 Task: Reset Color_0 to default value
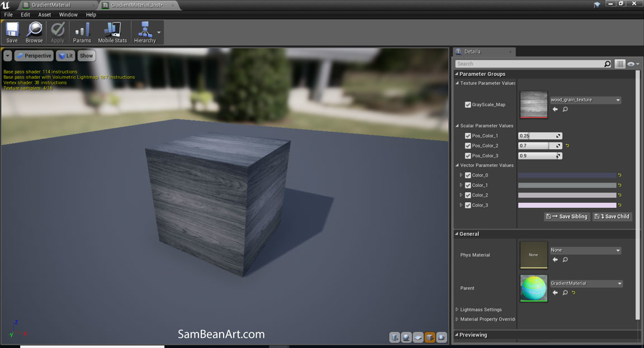pyautogui.click(x=620, y=175)
